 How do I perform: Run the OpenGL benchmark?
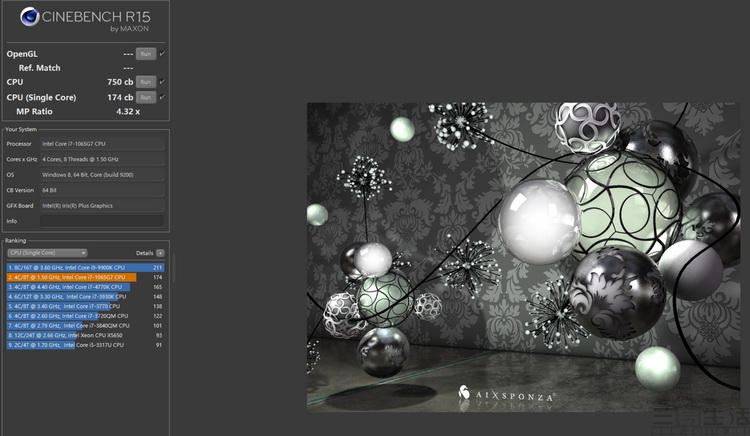pyautogui.click(x=146, y=54)
